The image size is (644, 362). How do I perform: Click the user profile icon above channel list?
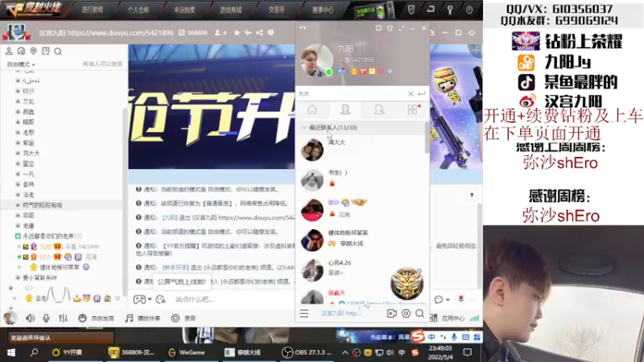9,51
